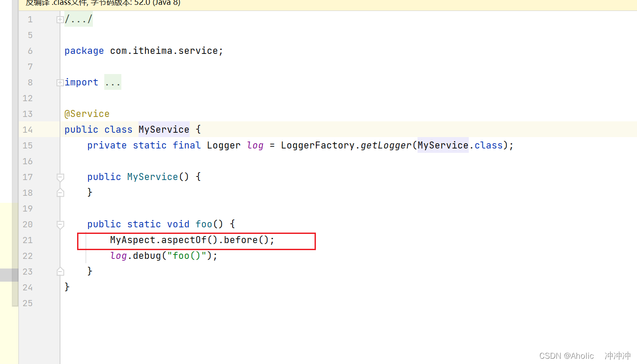Viewport: 637px width, 364px height.
Task: Click the closing brace on line 24
Action: pos(67,287)
